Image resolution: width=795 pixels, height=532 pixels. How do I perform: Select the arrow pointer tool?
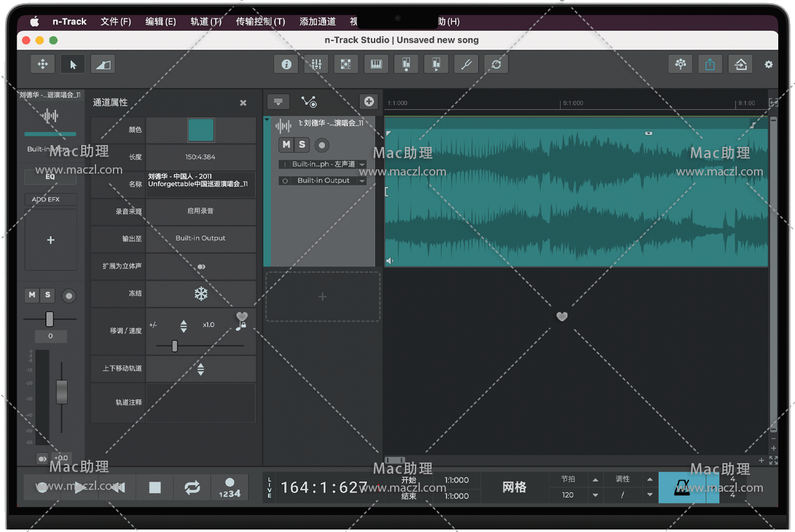click(73, 64)
